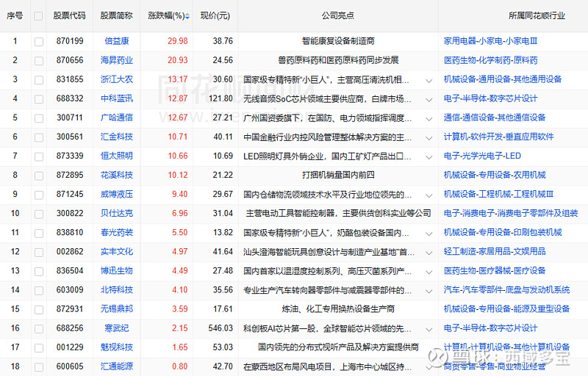Image resolution: width=588 pixels, height=376 pixels.
Task: Click the 序号 column header
Action: coord(15,15)
